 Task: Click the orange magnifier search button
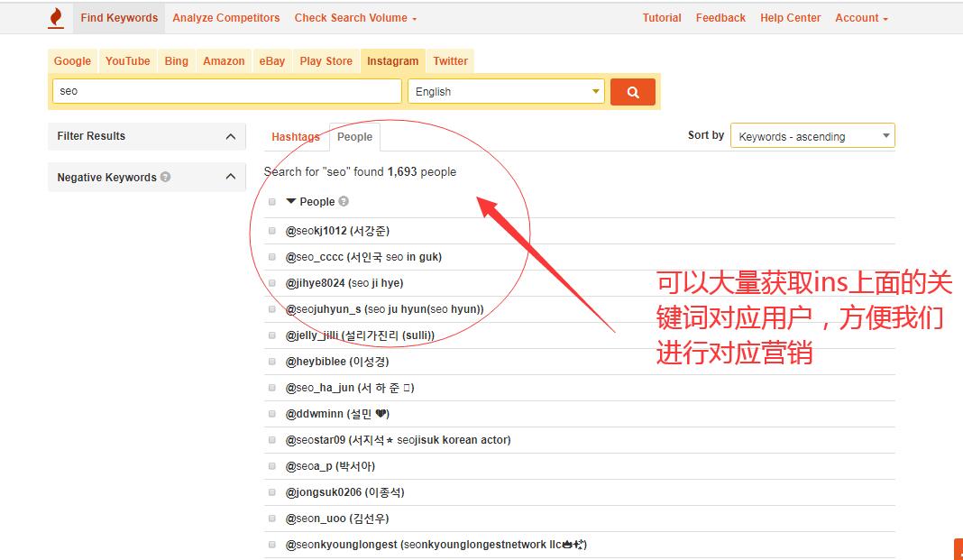click(632, 91)
